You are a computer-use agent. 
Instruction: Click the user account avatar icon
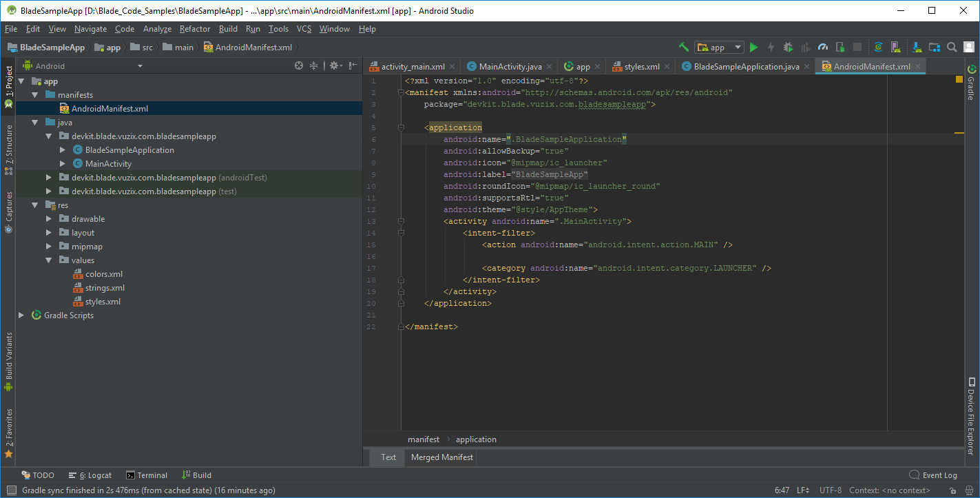point(968,48)
